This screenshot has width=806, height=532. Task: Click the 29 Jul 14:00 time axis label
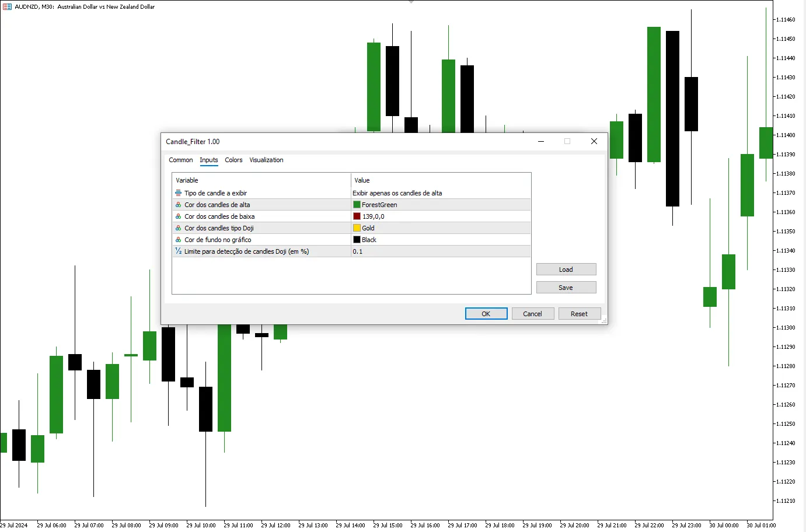(x=350, y=526)
